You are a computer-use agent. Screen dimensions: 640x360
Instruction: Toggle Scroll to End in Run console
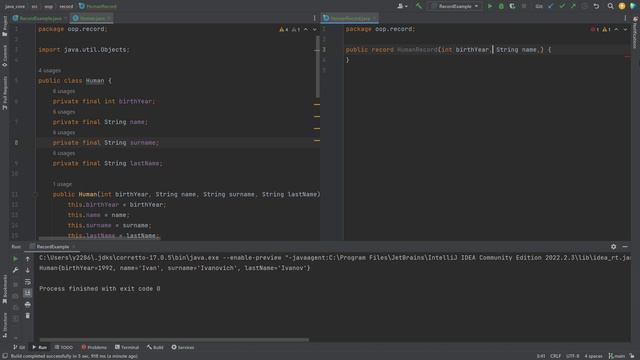click(x=27, y=293)
